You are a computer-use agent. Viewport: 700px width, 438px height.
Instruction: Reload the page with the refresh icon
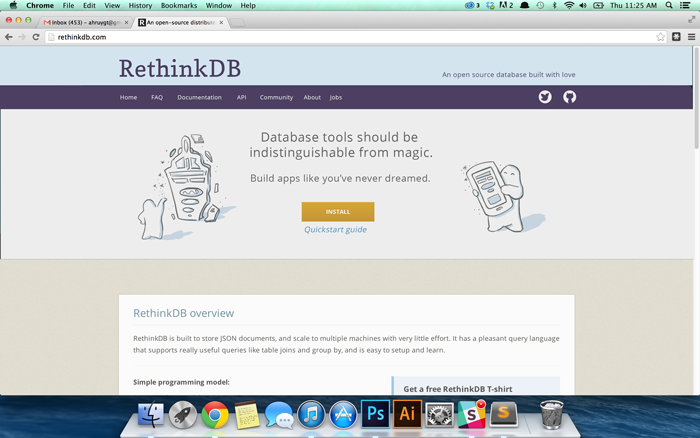tap(36, 37)
